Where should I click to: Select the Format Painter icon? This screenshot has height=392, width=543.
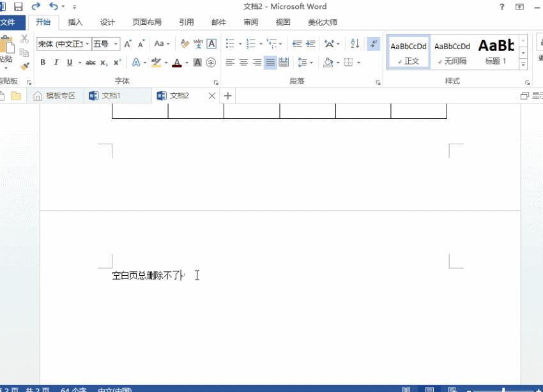25,65
